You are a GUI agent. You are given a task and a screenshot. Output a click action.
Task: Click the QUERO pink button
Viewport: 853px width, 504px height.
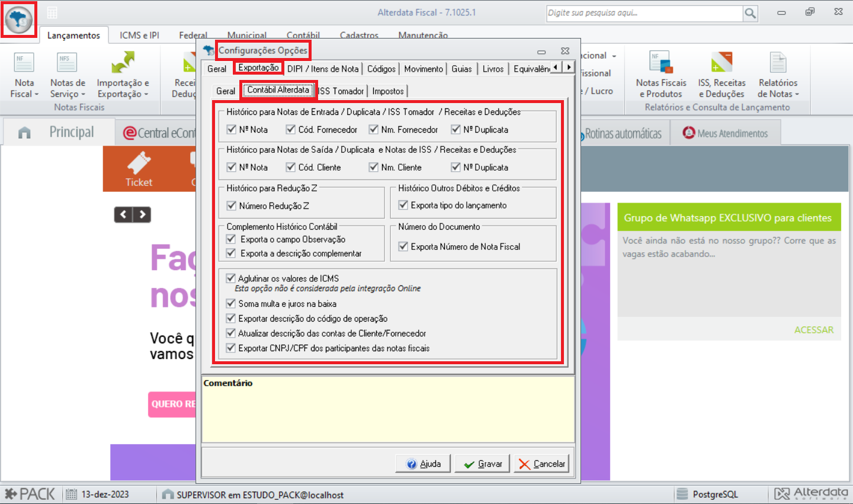(172, 404)
